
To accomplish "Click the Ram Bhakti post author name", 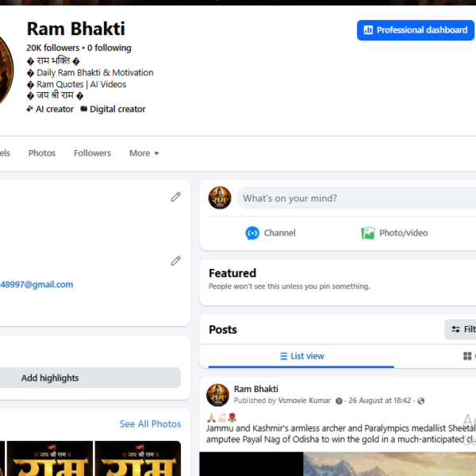I will (256, 389).
